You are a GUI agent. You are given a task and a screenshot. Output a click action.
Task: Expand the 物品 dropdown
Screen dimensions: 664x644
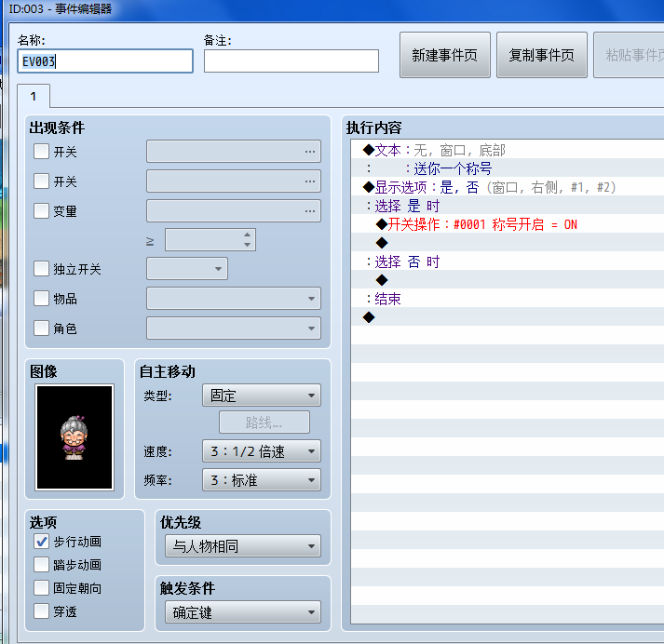click(234, 299)
